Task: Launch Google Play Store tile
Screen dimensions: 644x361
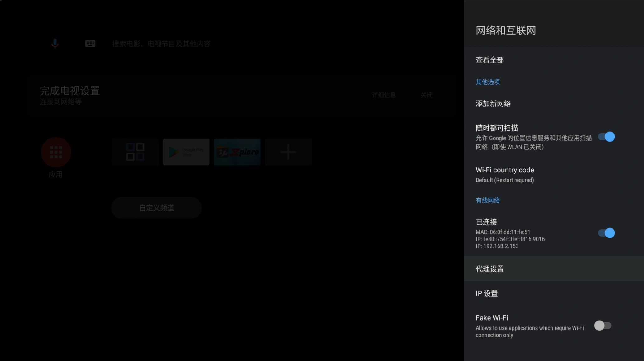Action: [186, 152]
